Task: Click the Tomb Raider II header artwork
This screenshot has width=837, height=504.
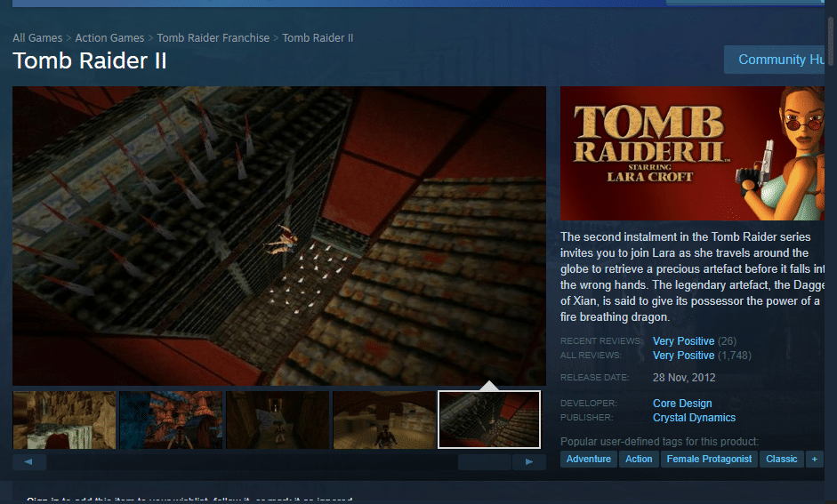Action: [x=692, y=154]
